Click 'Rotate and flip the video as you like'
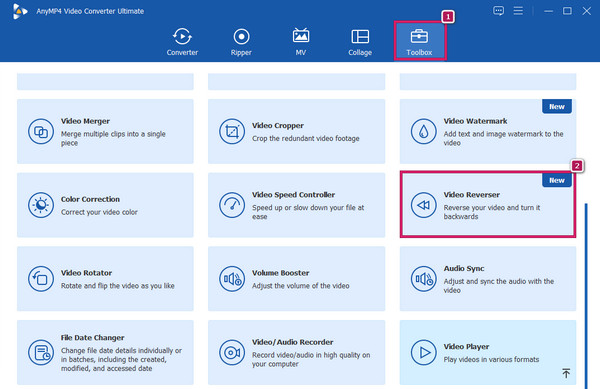The height and width of the screenshot is (389, 600). click(x=117, y=286)
